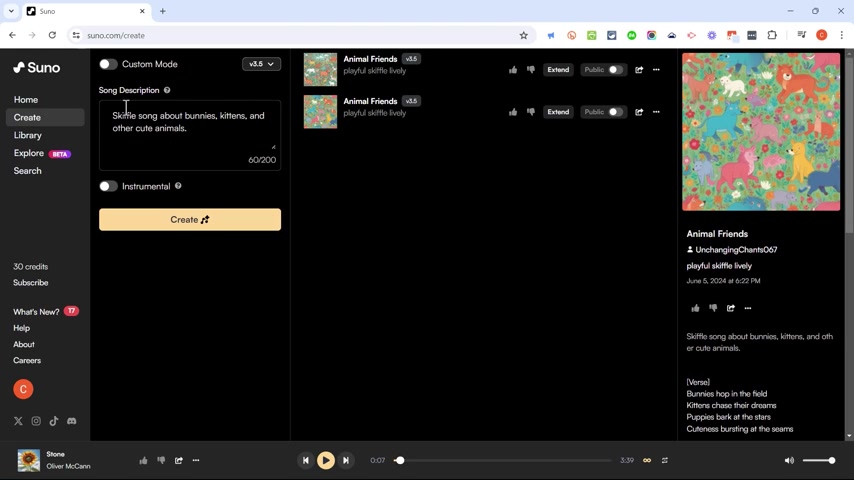Open the About link
The width and height of the screenshot is (854, 480).
click(x=23, y=344)
